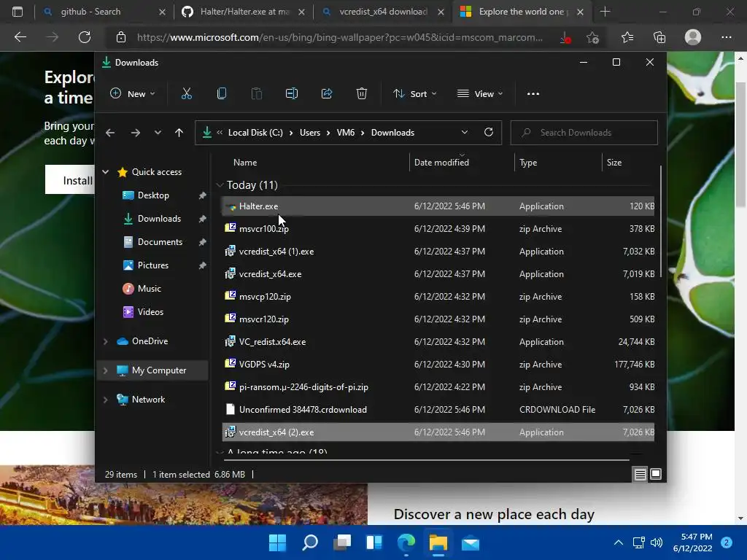
Task: Reload the page in Edge browser
Action: click(x=85, y=37)
